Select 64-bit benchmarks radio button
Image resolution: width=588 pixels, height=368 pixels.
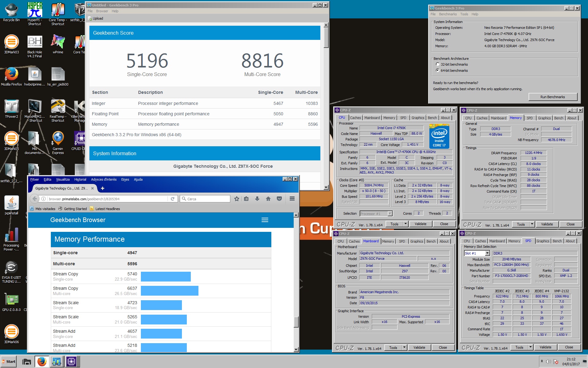[438, 71]
